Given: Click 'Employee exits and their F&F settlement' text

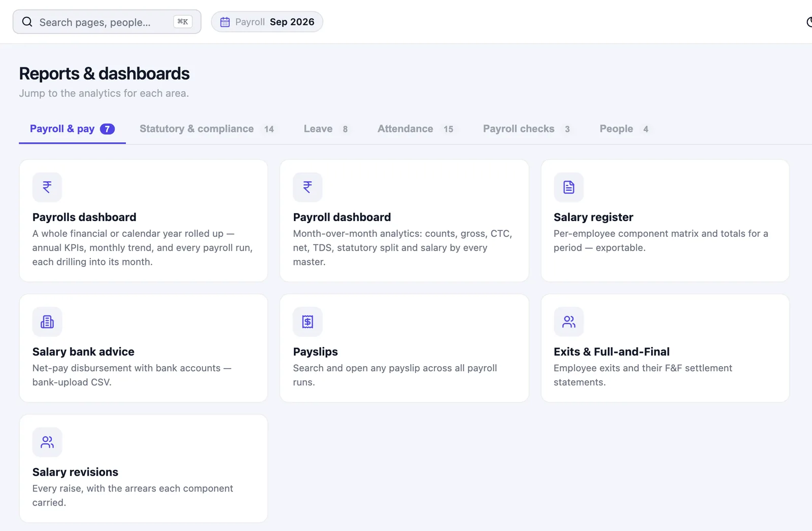Looking at the screenshot, I should pyautogui.click(x=643, y=375).
